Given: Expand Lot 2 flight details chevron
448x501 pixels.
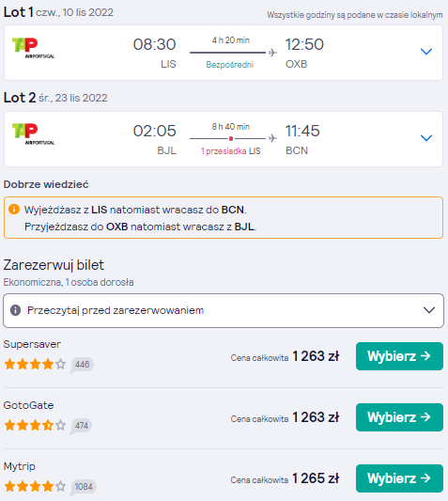Looking at the screenshot, I should tap(426, 138).
